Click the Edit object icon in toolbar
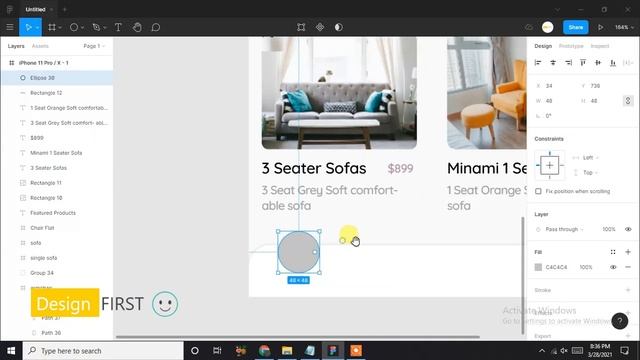Screen dimensions: 640x360 (x=301, y=27)
